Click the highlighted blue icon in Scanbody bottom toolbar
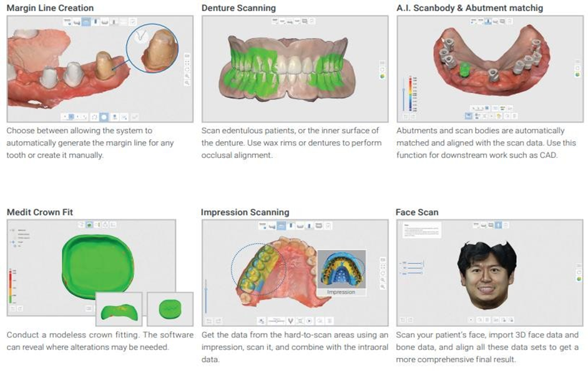The width and height of the screenshot is (588, 371). (469, 116)
